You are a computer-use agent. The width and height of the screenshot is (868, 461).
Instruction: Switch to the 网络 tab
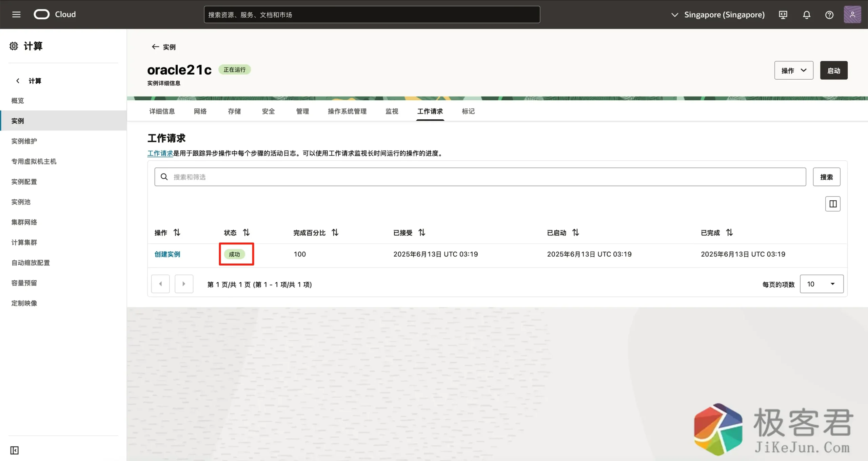pos(200,111)
